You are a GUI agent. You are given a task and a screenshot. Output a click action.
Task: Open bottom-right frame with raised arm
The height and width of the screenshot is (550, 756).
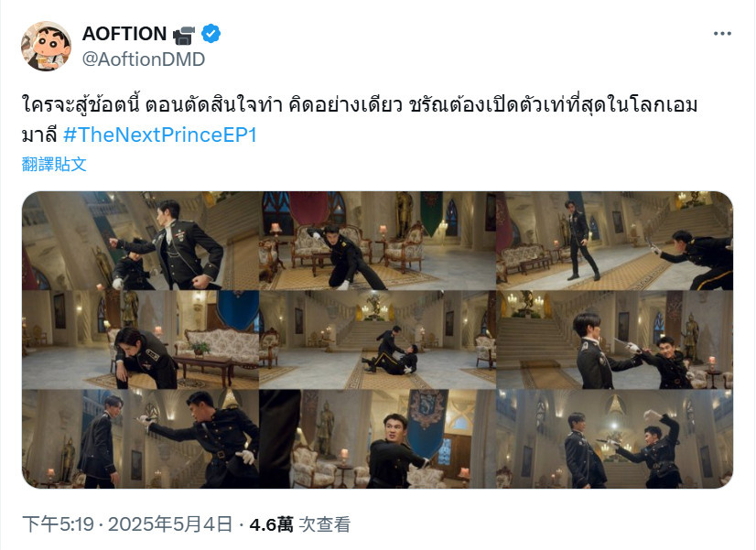[x=615, y=439]
